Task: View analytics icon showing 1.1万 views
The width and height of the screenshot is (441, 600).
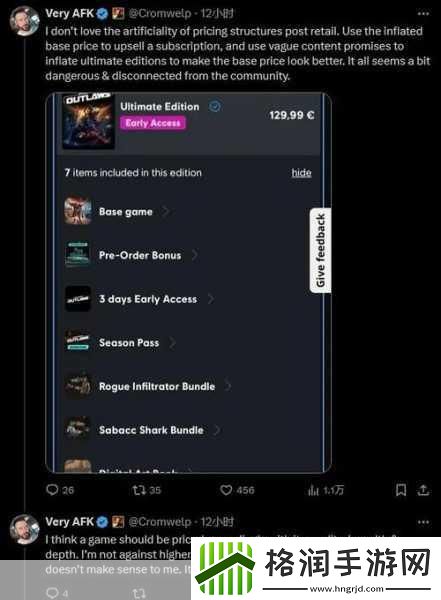Action: pyautogui.click(x=313, y=490)
